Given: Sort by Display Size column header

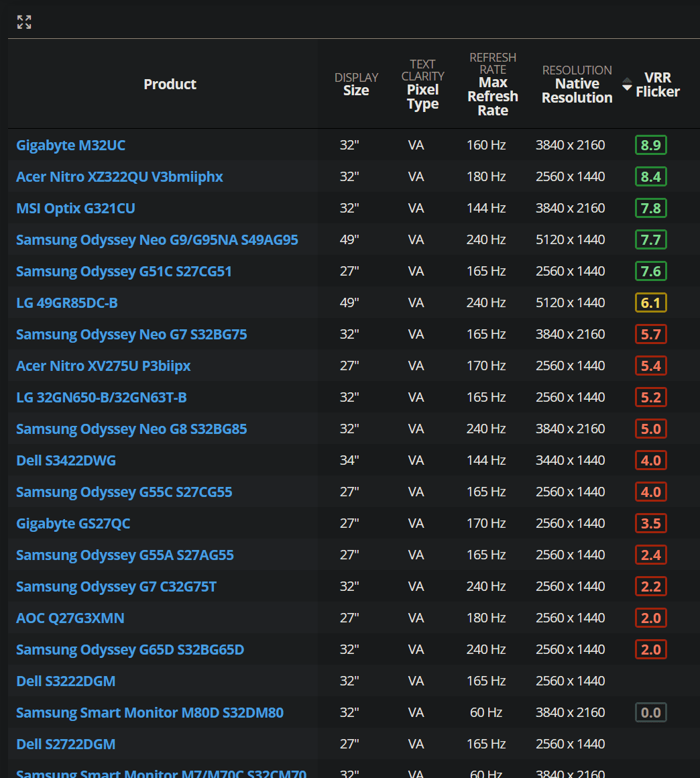Looking at the screenshot, I should coord(356,85).
